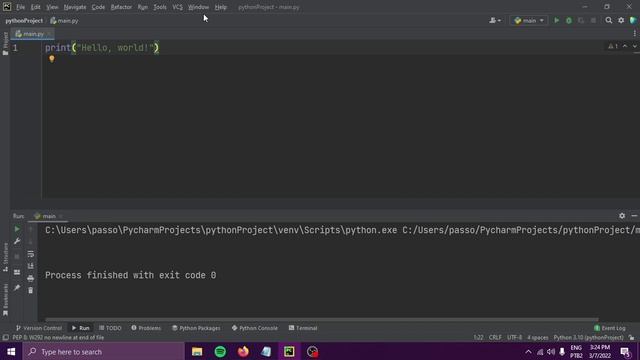The image size is (640, 360).
Task: Go to previous highlighted problem arrow
Action: [x=625, y=46]
